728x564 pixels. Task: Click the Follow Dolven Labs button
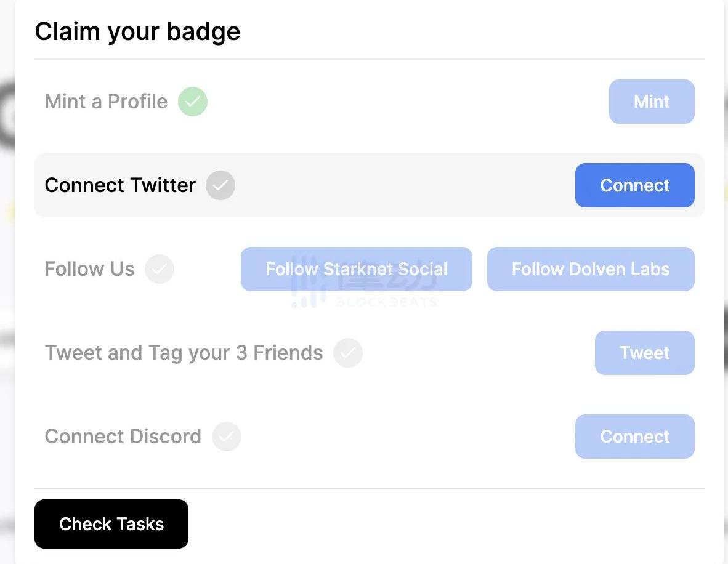[x=590, y=269]
